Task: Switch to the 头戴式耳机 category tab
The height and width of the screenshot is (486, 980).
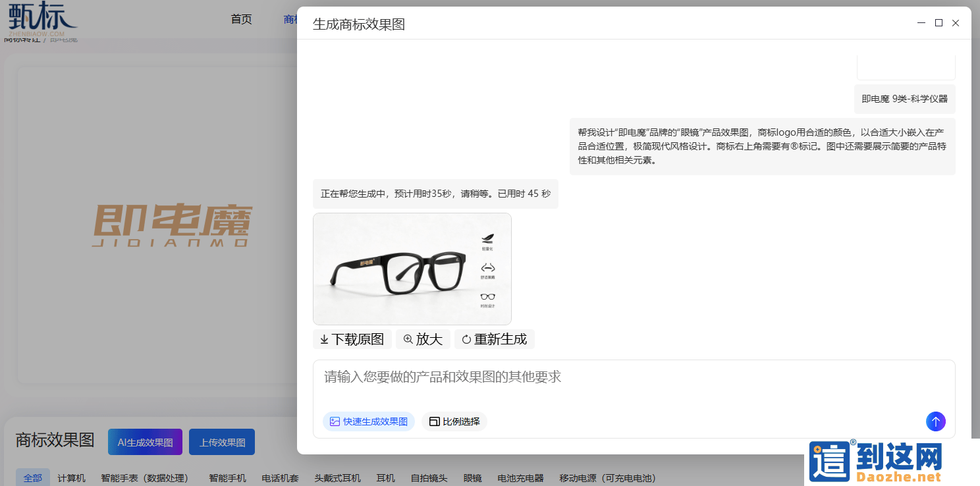Action: coord(337,478)
